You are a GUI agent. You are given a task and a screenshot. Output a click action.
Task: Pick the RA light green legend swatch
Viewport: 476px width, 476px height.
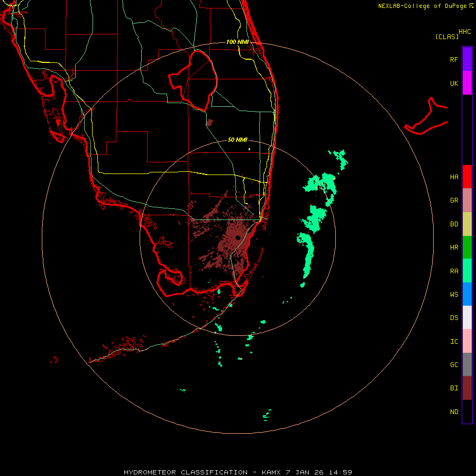[467, 271]
